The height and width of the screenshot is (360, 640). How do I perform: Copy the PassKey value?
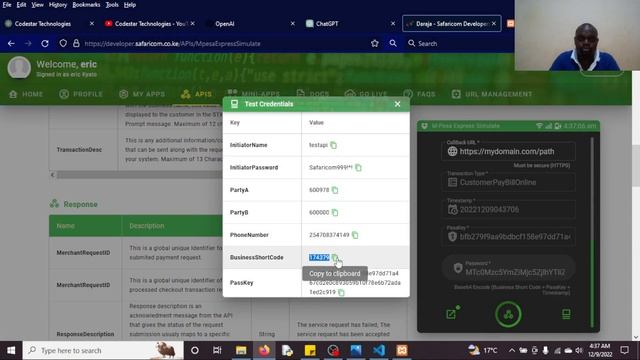tap(341, 292)
